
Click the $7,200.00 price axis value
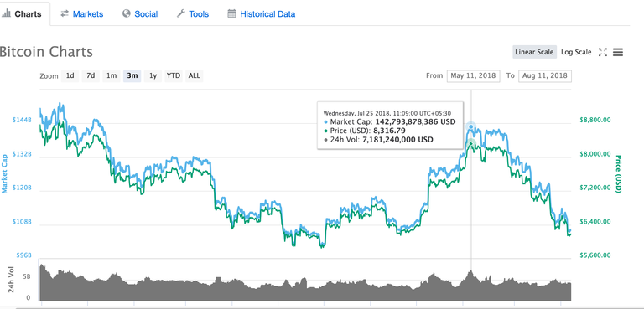click(x=595, y=188)
